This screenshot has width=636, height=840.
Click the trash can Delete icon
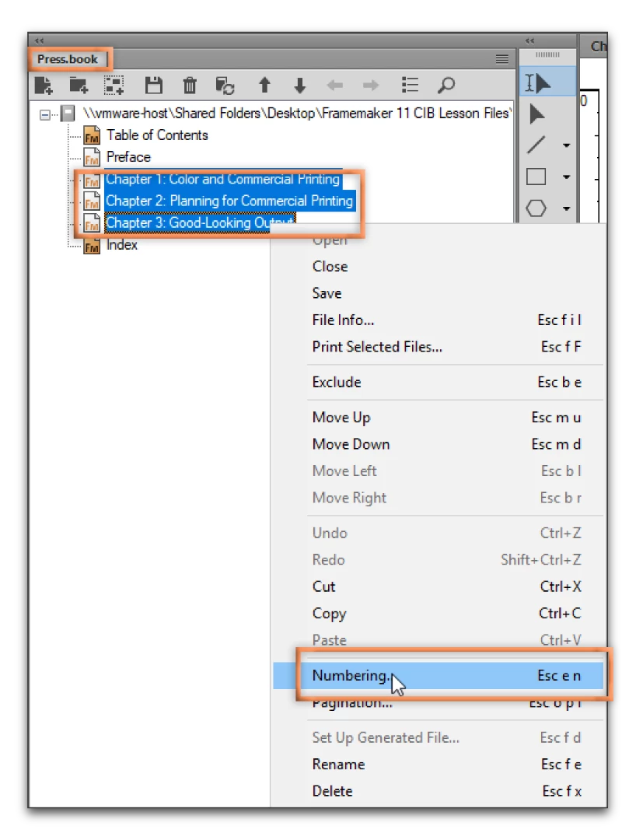190,86
